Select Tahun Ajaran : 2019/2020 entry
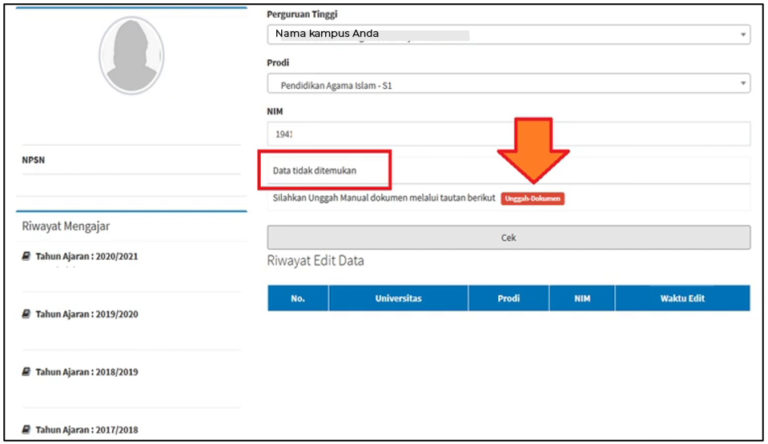The image size is (768, 444). 86,314
